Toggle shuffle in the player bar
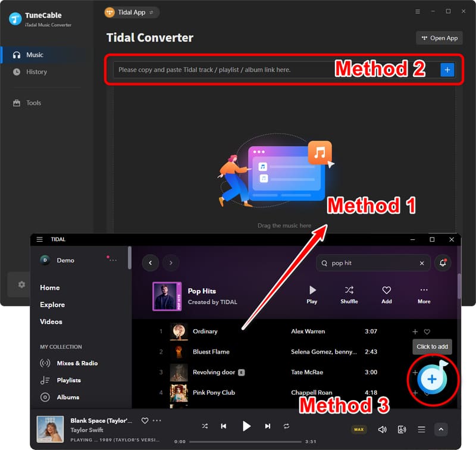476x450 pixels. tap(205, 426)
